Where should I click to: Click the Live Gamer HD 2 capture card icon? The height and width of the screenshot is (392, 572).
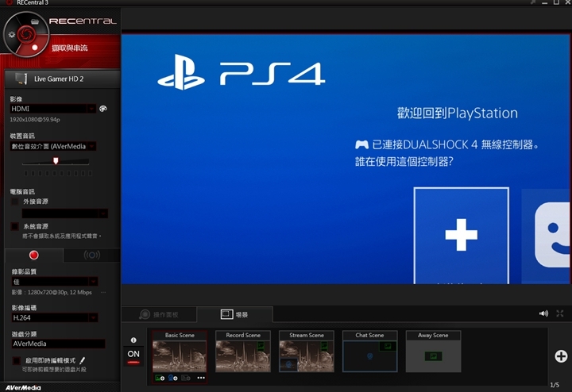pos(21,79)
